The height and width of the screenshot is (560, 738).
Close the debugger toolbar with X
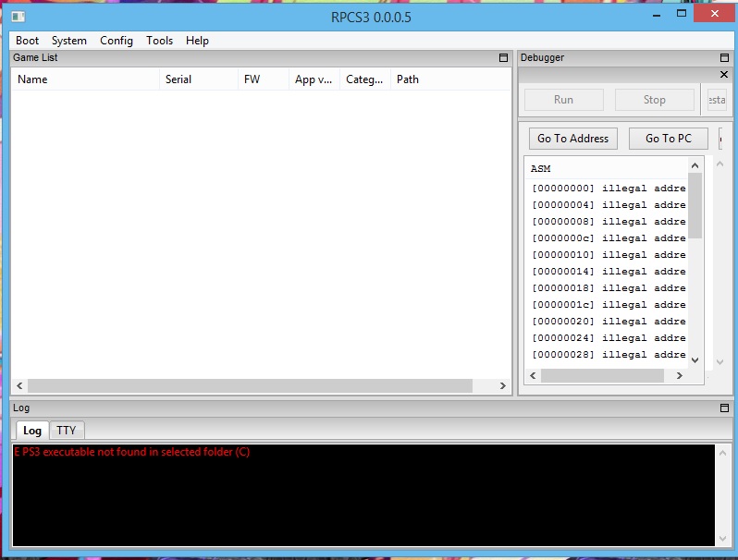(724, 75)
